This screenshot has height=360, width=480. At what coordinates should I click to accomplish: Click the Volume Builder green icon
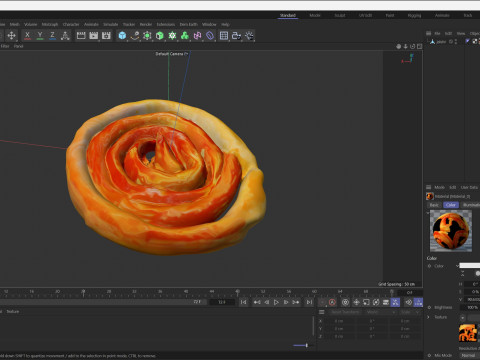click(185, 35)
